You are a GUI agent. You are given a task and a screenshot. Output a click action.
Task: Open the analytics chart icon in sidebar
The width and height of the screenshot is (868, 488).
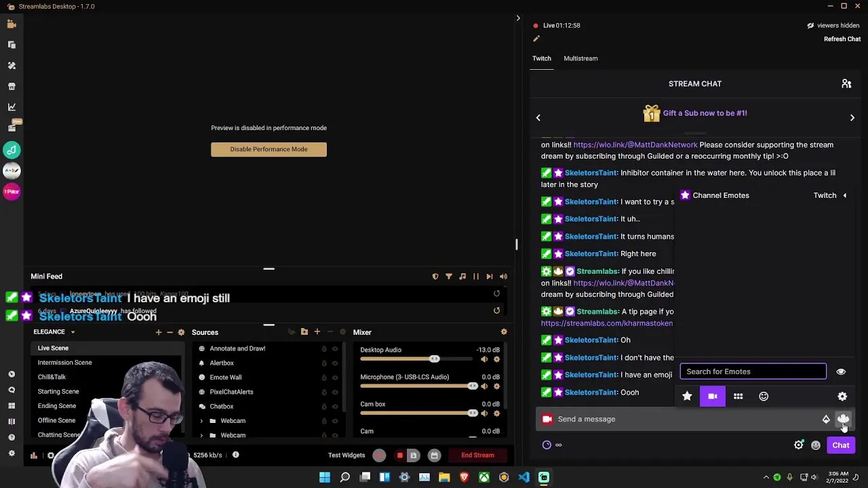[x=12, y=107]
